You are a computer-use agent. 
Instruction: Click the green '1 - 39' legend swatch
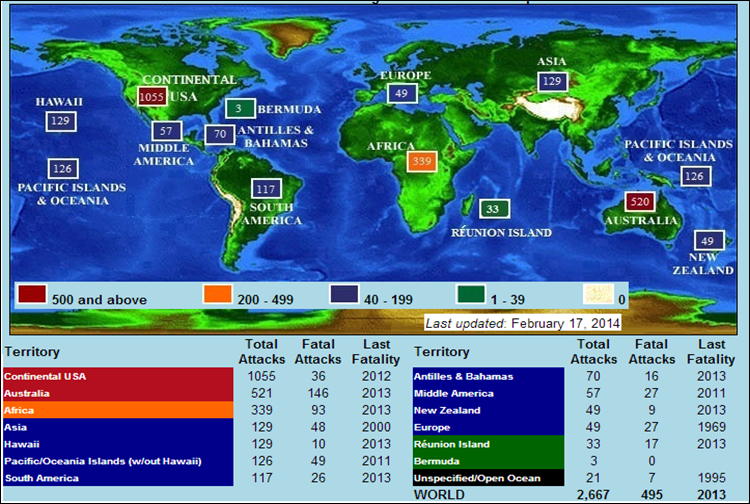click(471, 294)
